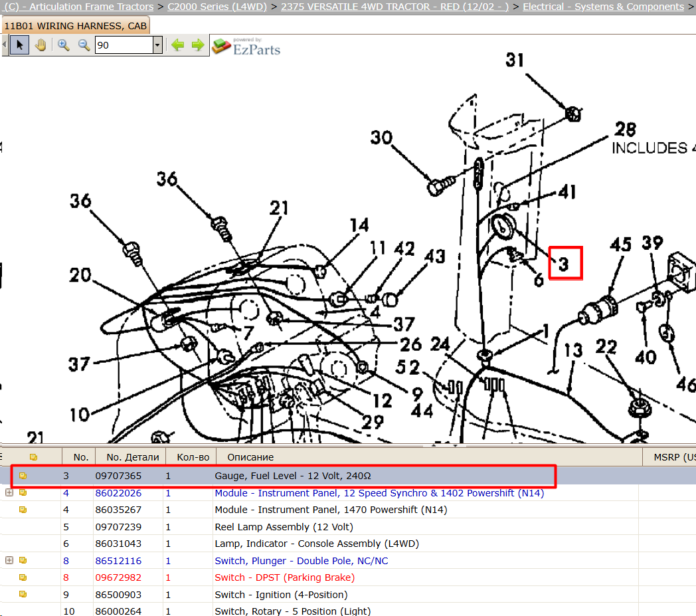Viewport: 696px width, 616px height.
Task: Click note icon on part 86022026 row
Action: (x=23, y=492)
